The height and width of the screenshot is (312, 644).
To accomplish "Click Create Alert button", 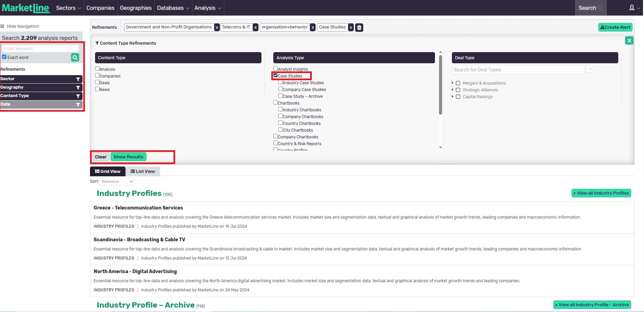I will [615, 27].
